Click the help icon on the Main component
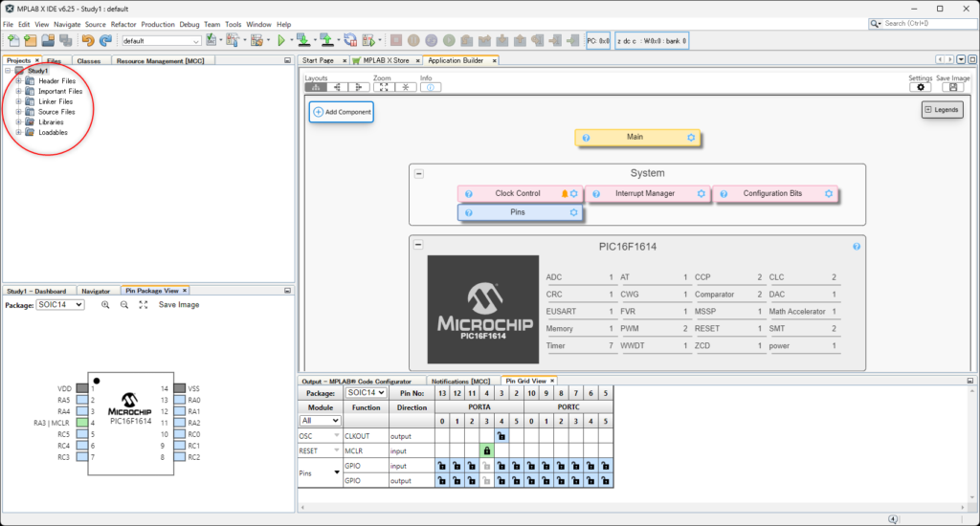Image resolution: width=980 pixels, height=526 pixels. click(586, 138)
